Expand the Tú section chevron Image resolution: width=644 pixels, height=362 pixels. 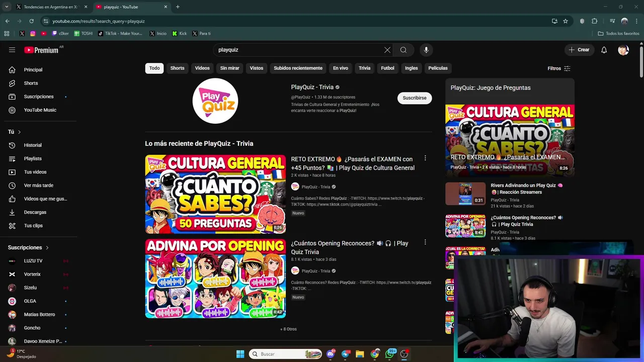point(19,132)
